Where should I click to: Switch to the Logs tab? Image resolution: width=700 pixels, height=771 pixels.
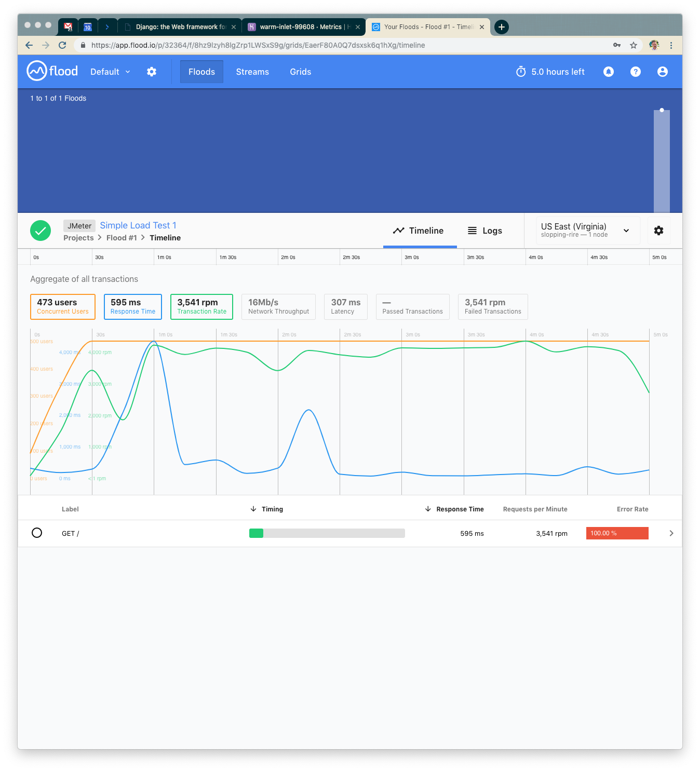click(x=485, y=231)
